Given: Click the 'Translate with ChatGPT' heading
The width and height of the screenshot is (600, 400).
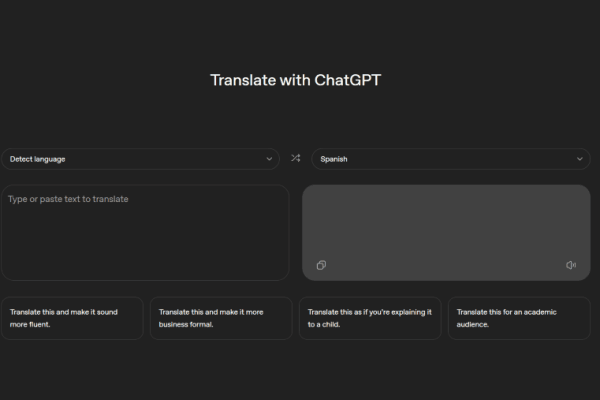Looking at the screenshot, I should coord(295,80).
